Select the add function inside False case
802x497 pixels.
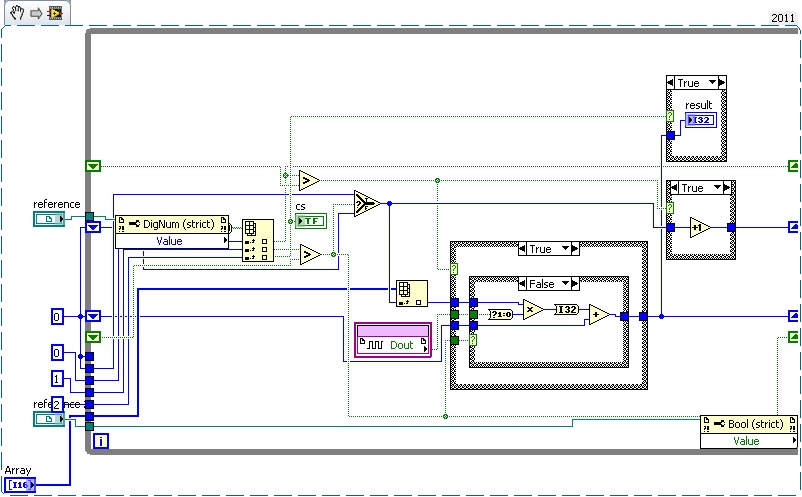pos(599,316)
